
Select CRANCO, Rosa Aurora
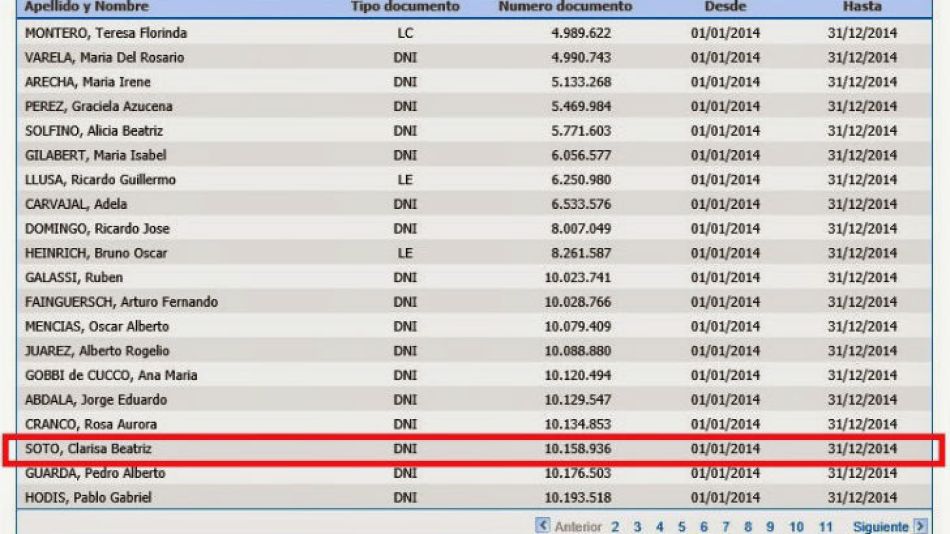click(91, 424)
